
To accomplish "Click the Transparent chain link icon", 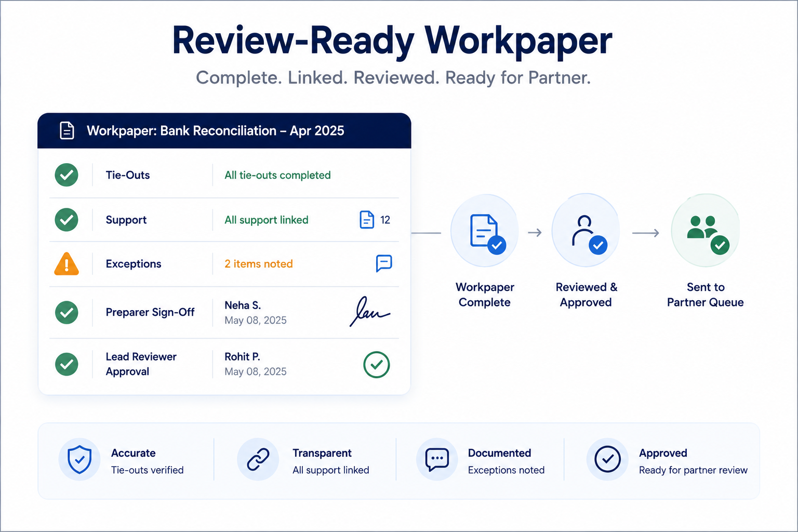I will point(258,459).
